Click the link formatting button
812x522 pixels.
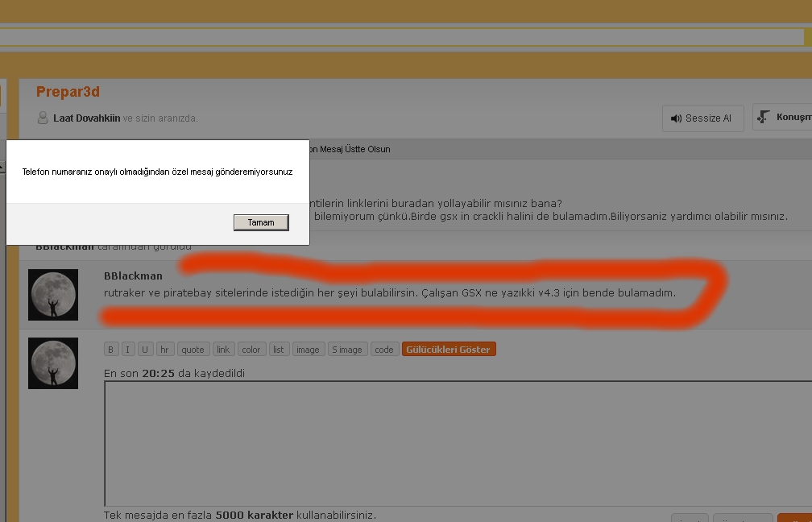coord(223,350)
